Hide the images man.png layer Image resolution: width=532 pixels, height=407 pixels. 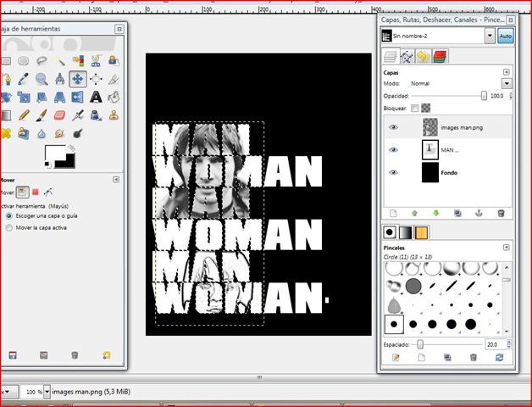(393, 127)
